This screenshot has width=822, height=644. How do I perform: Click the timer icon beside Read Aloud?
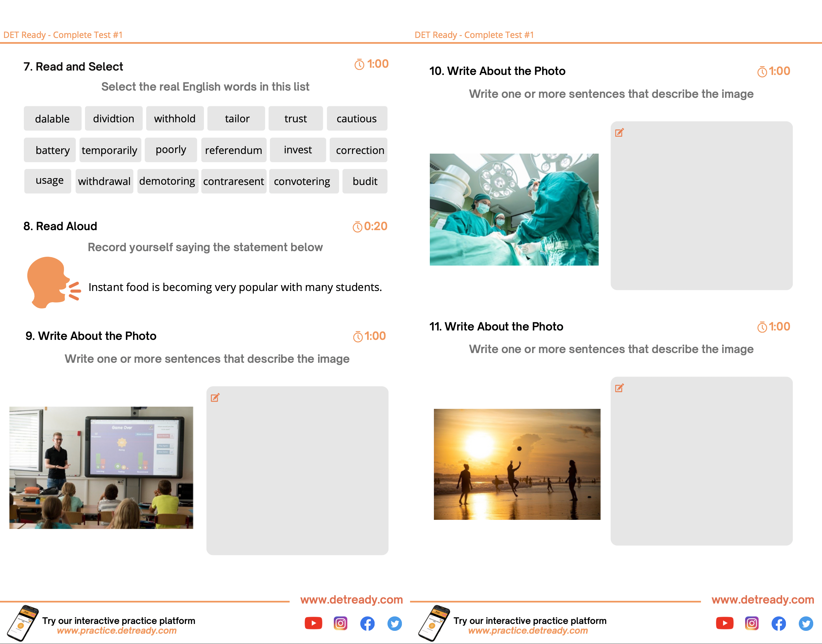pyautogui.click(x=357, y=227)
